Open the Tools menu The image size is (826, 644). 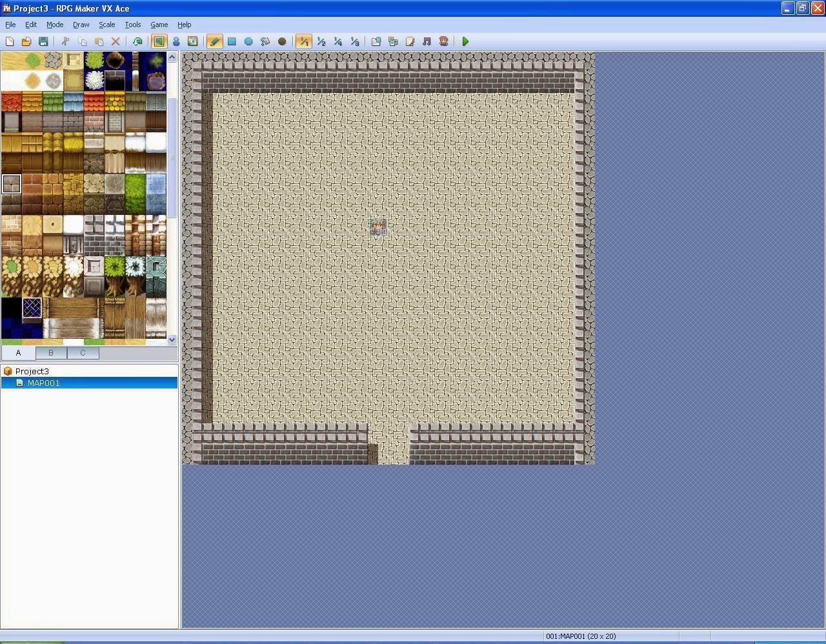point(133,25)
